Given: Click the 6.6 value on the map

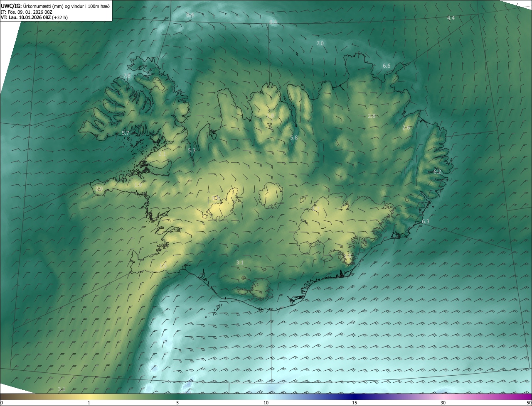Looking at the screenshot, I should coord(387,66).
